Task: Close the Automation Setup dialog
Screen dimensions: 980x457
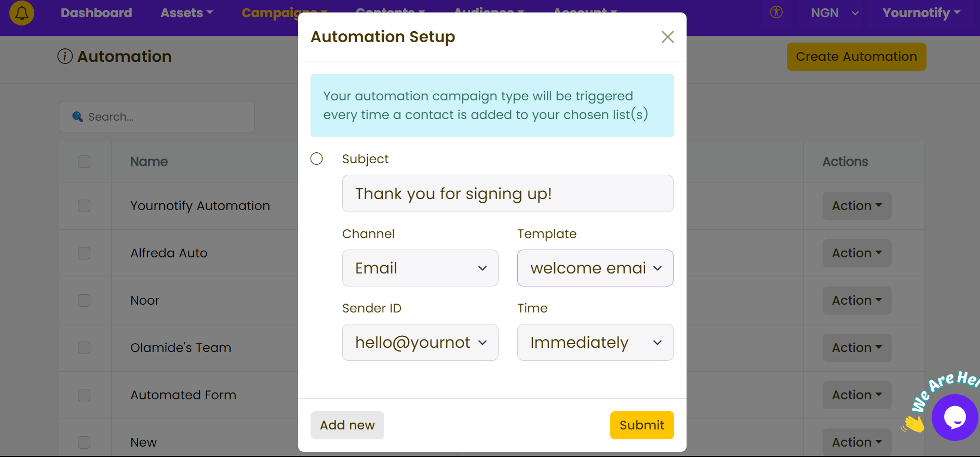Action: [x=667, y=37]
